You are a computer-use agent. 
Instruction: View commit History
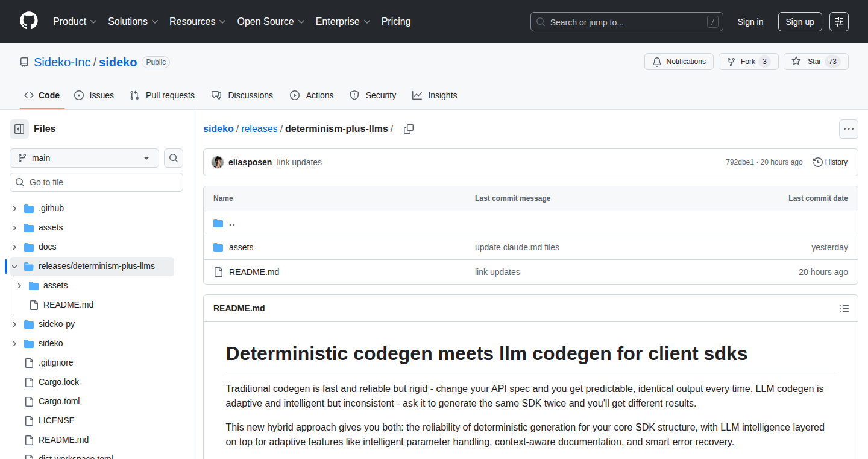point(830,162)
